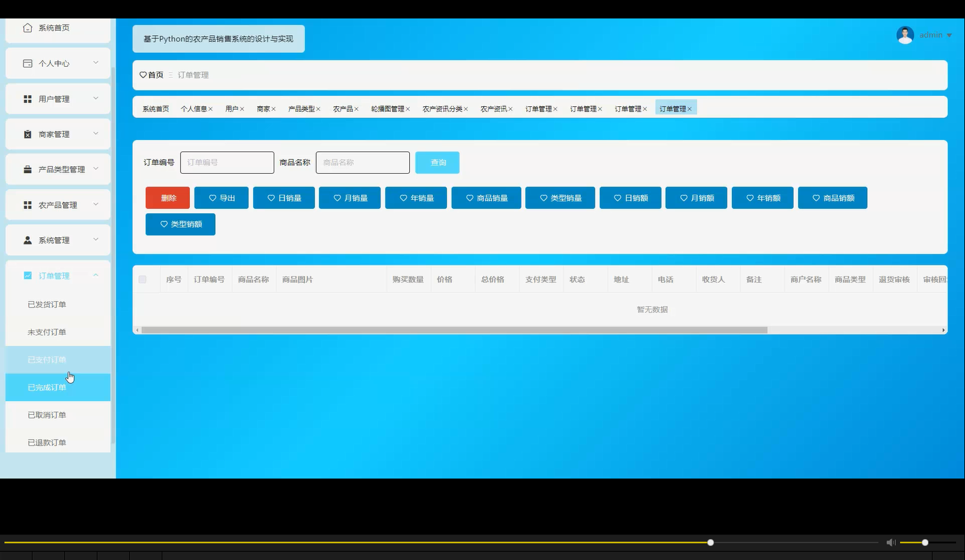Viewport: 965px width, 560px height.
Task: Click the 系统管理 person icon
Action: pos(27,240)
